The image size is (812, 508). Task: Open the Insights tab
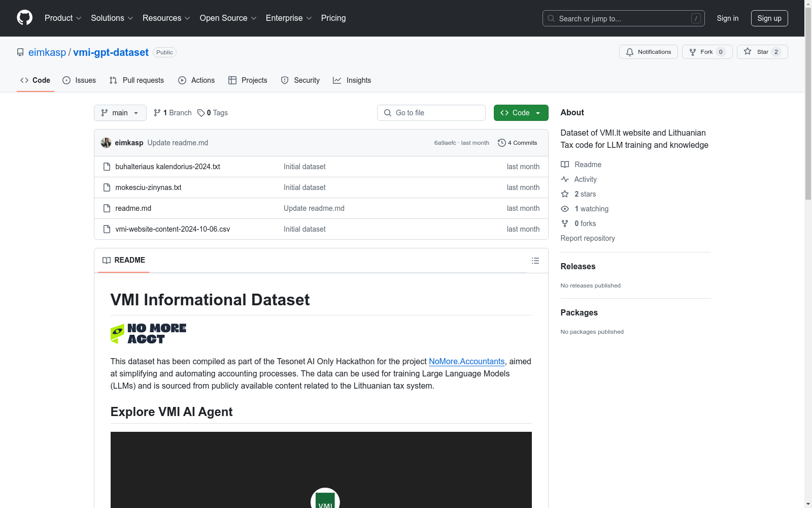352,80
